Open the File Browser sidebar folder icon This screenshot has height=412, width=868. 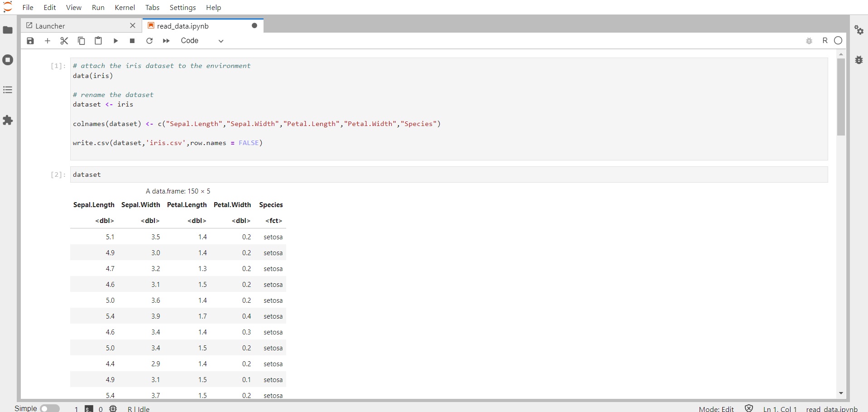coord(8,30)
